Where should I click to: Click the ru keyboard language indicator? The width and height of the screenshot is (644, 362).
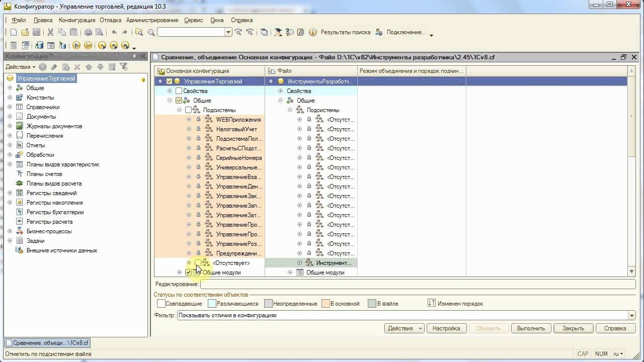point(618,354)
